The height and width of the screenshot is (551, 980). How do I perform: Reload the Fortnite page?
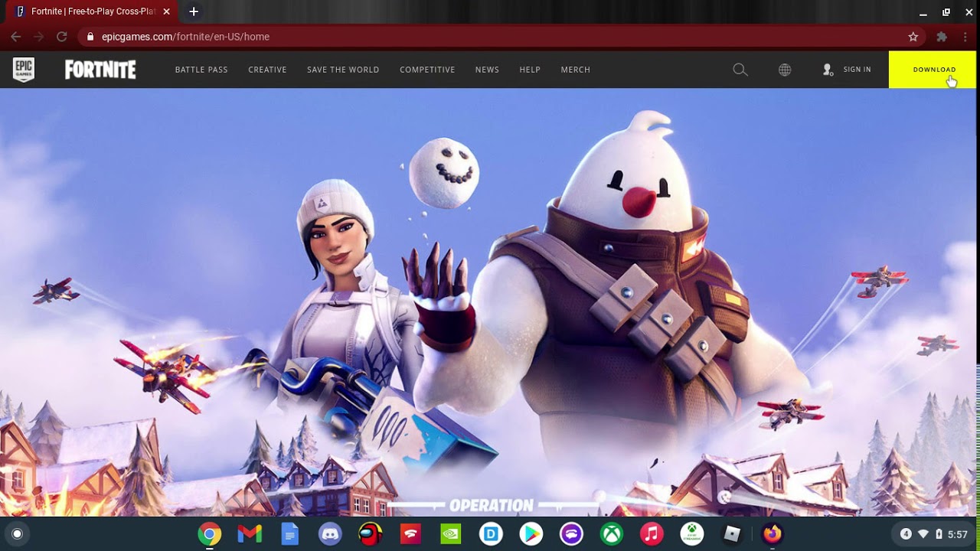point(61,37)
